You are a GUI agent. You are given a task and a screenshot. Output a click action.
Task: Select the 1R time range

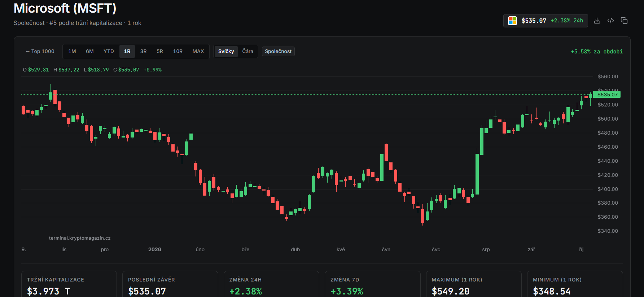pos(127,51)
